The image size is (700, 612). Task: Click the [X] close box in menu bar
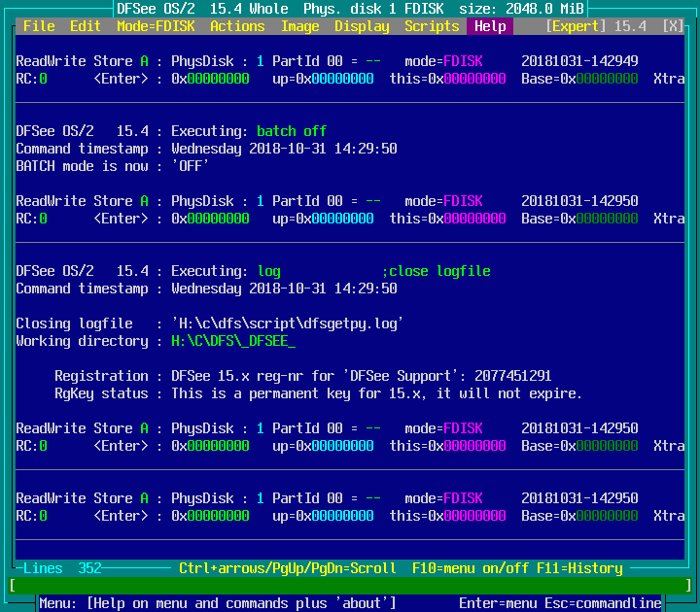pos(673,26)
